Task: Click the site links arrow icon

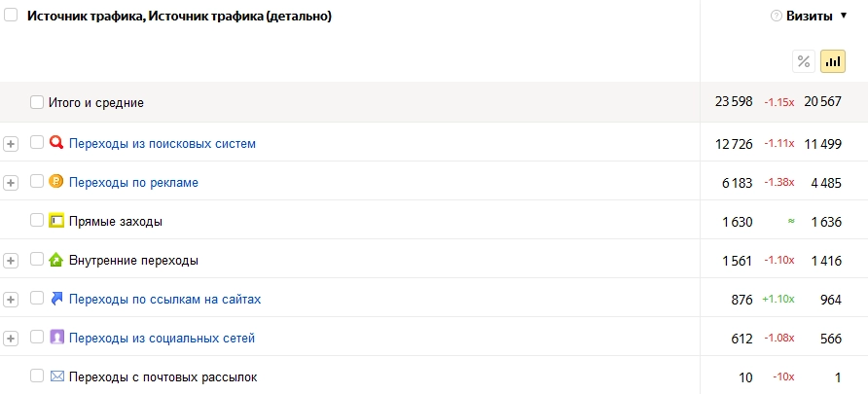Action: point(56,299)
